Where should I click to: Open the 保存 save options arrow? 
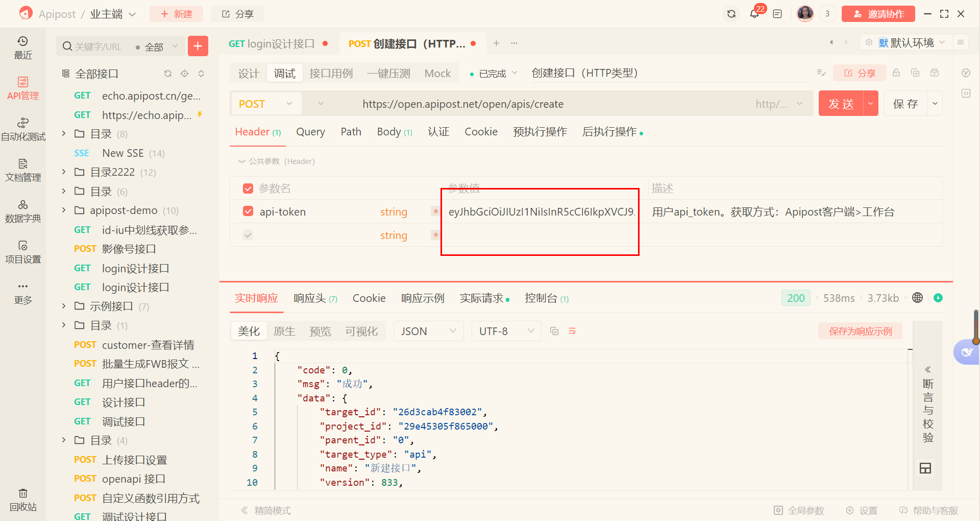point(935,104)
